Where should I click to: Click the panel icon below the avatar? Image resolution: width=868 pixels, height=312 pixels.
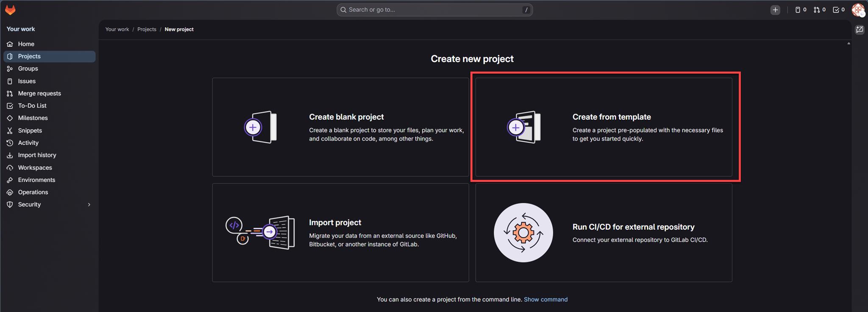coord(860,30)
